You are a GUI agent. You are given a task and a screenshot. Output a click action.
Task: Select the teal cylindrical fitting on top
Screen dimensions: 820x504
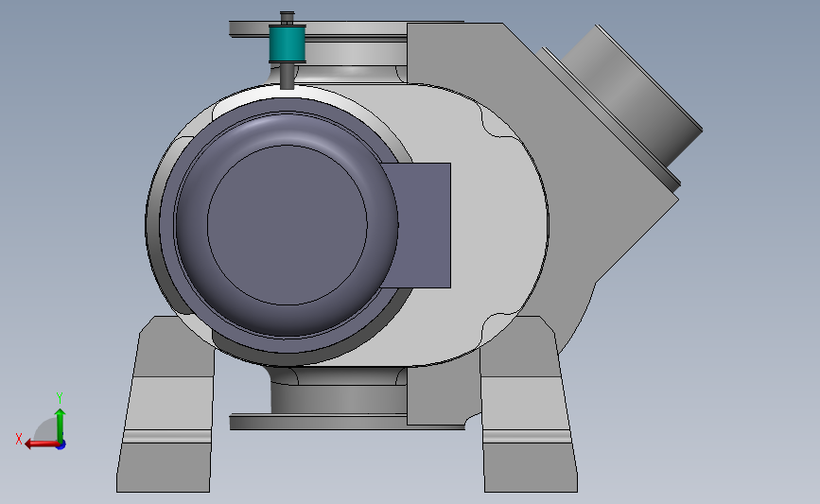(288, 43)
